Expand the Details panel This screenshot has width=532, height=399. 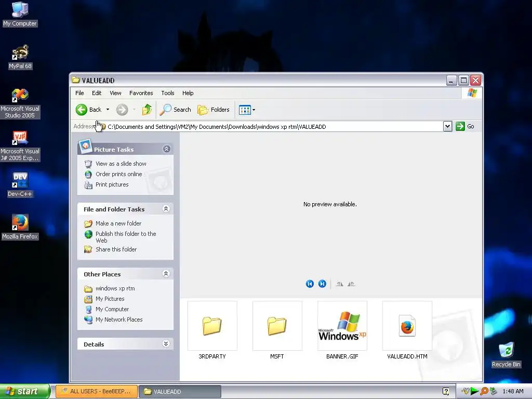coord(166,344)
